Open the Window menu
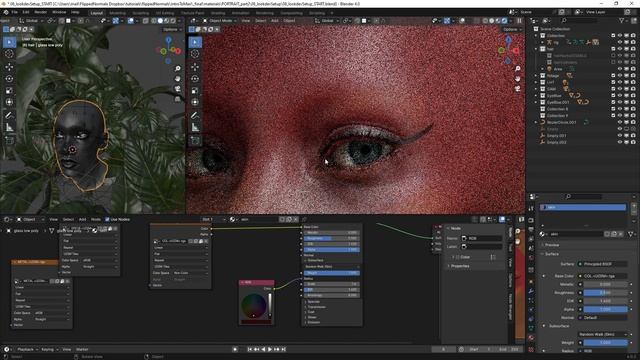Viewport: 640px width, 360px height. pos(59,12)
